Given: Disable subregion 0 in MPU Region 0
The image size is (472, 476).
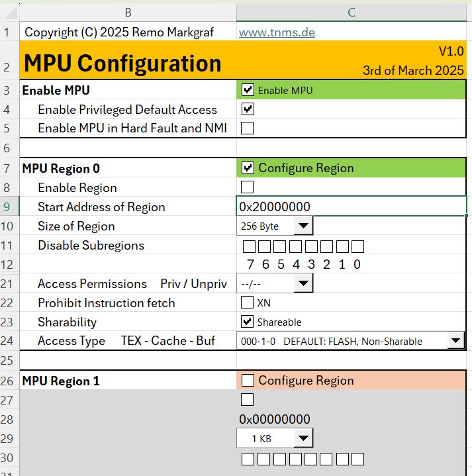Looking at the screenshot, I should [x=358, y=247].
